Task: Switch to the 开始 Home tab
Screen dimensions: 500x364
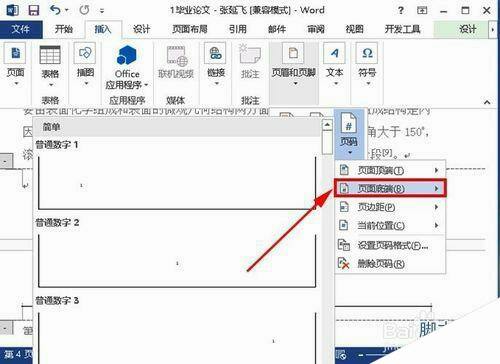Action: [64, 29]
